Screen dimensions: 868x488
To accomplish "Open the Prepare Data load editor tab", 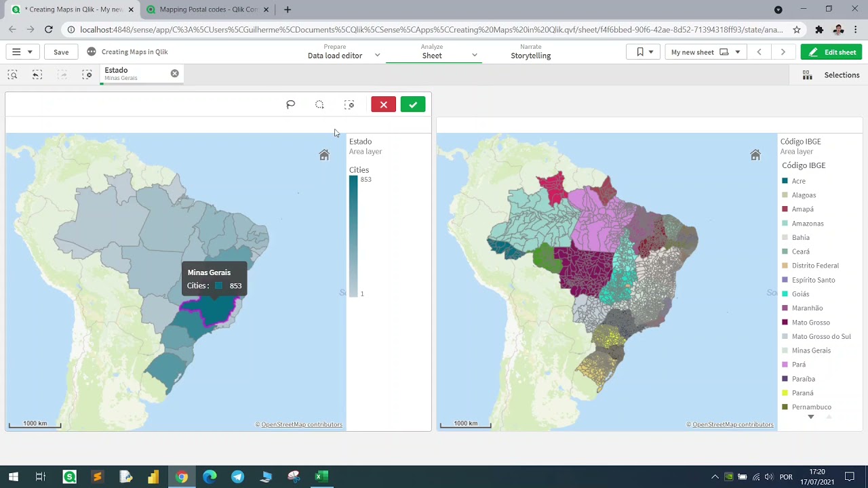I will [335, 52].
